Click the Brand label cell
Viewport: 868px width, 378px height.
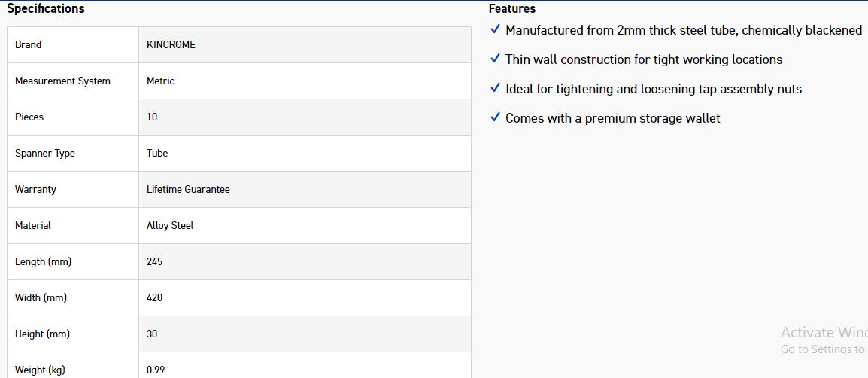point(73,45)
